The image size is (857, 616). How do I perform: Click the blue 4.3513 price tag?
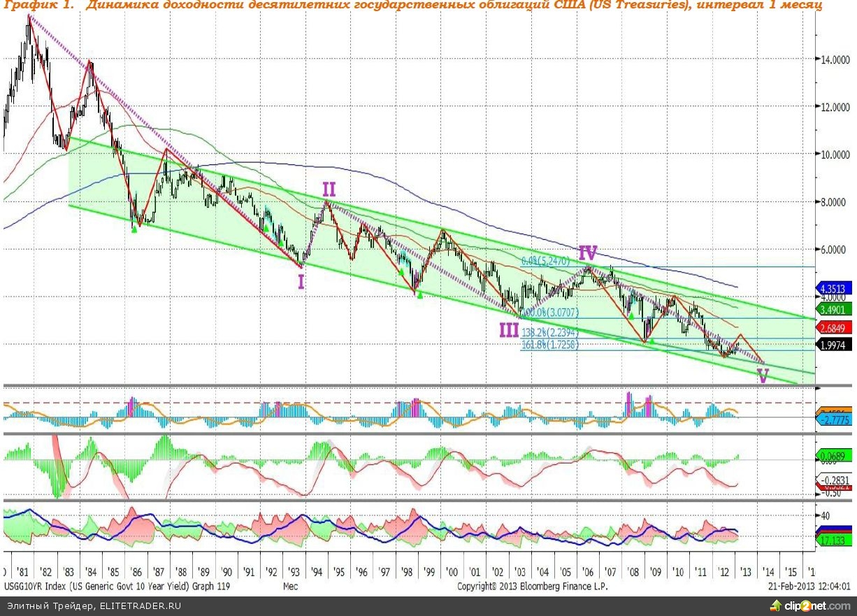(x=835, y=287)
